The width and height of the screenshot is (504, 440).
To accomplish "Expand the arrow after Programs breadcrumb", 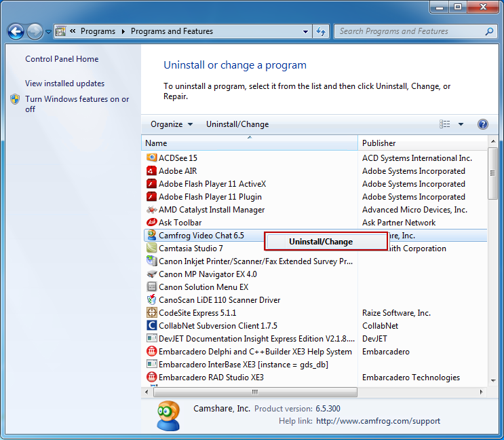I will [x=123, y=31].
